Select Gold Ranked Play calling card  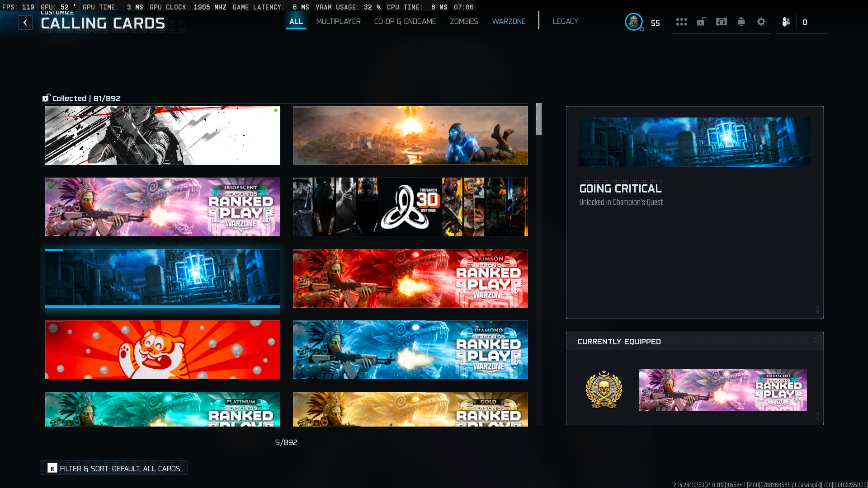(410, 409)
